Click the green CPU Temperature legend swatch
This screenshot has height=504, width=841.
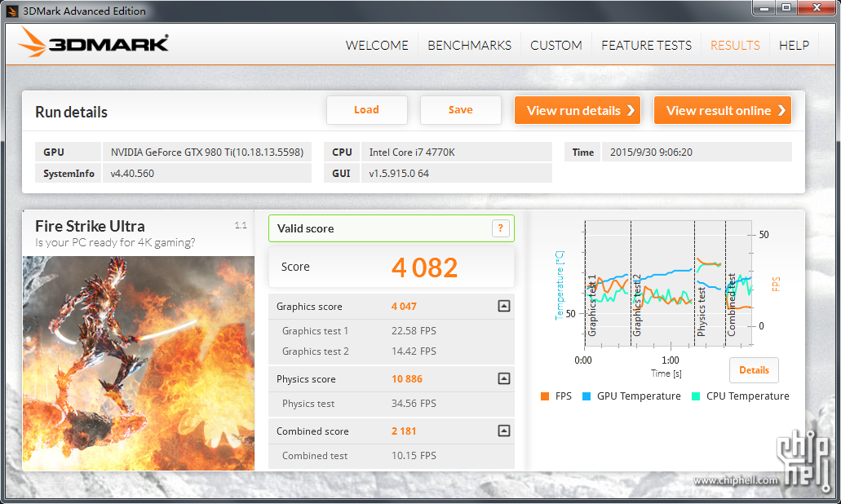[x=696, y=396]
